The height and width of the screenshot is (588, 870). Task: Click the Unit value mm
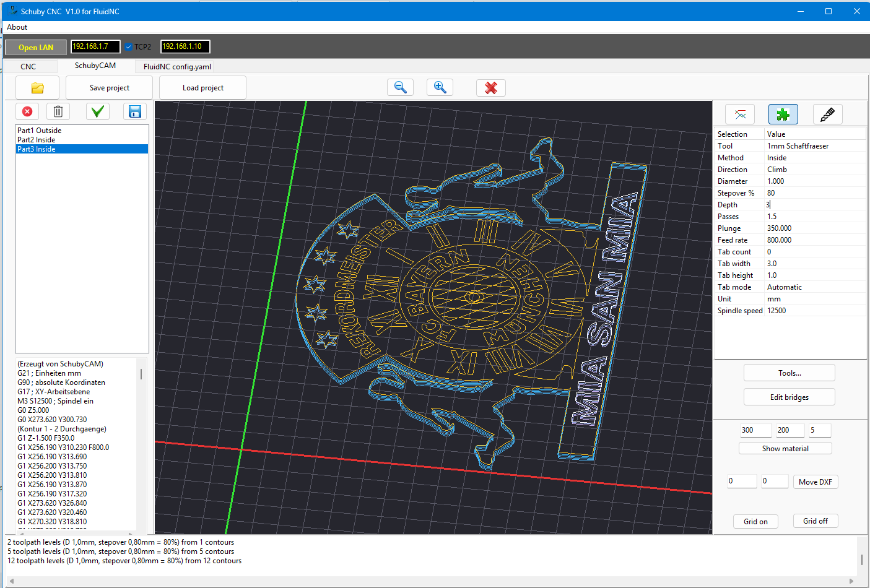(x=815, y=299)
